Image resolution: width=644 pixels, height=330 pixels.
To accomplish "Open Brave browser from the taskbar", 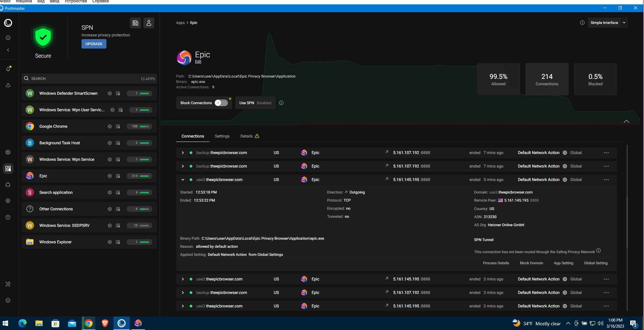I will click(x=105, y=323).
